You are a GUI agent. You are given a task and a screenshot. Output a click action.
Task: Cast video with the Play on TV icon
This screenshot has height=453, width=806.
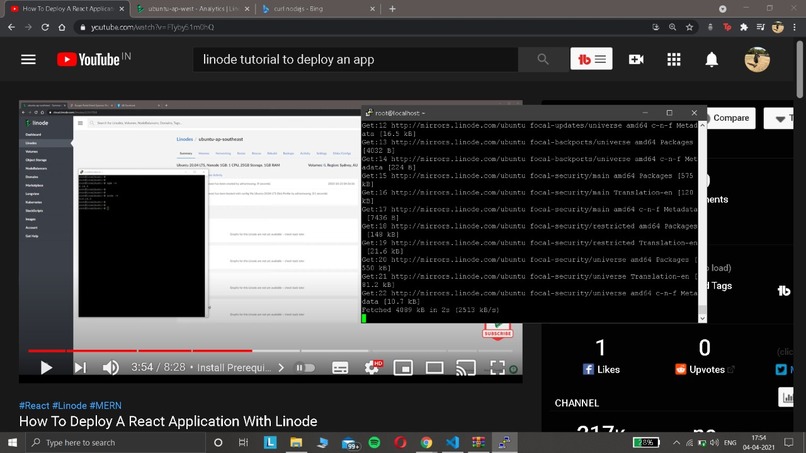click(466, 368)
